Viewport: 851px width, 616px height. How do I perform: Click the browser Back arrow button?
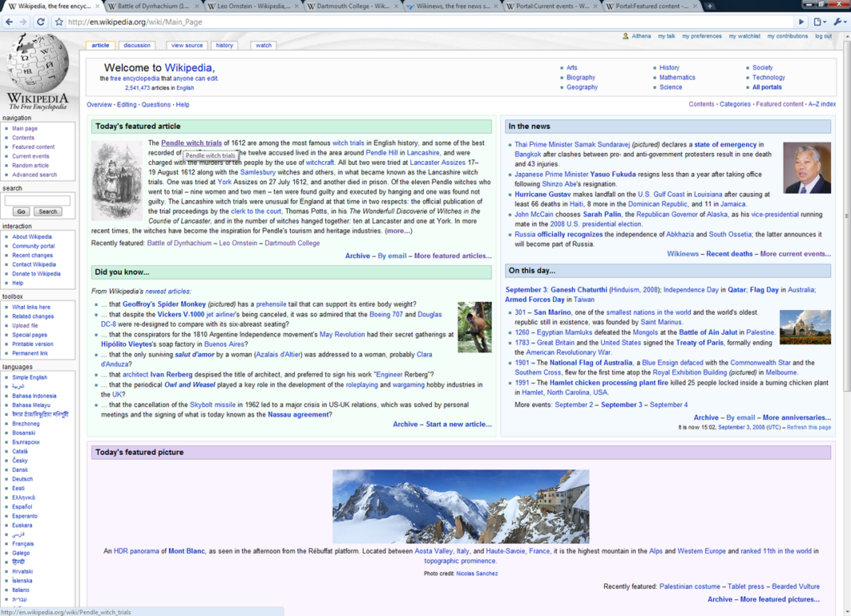pyautogui.click(x=10, y=22)
